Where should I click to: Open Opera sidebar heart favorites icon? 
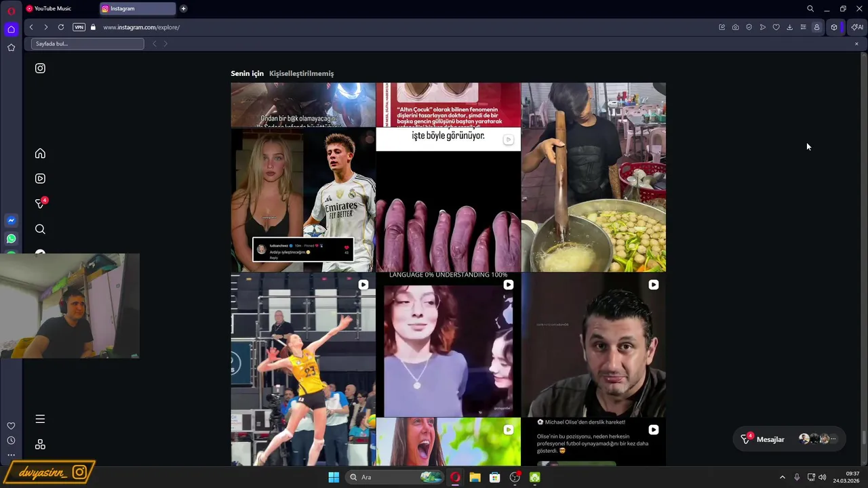coord(11,426)
